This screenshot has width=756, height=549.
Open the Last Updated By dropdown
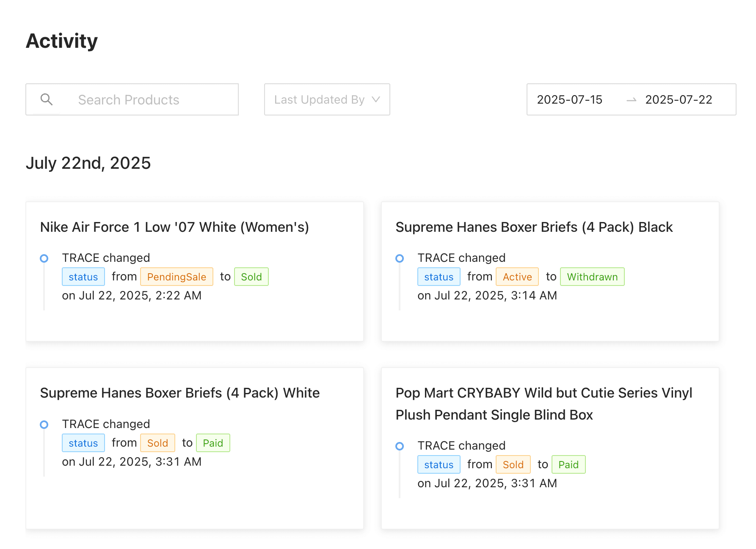pos(319,100)
